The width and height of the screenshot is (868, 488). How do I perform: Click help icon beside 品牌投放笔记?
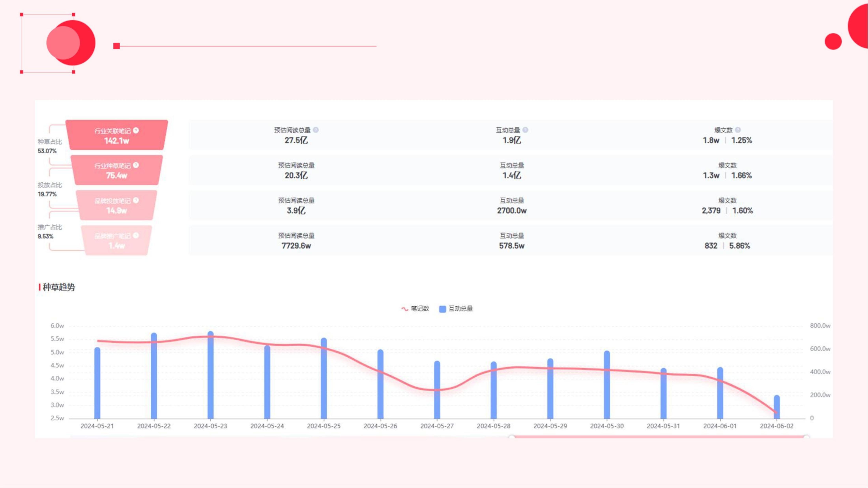point(136,200)
